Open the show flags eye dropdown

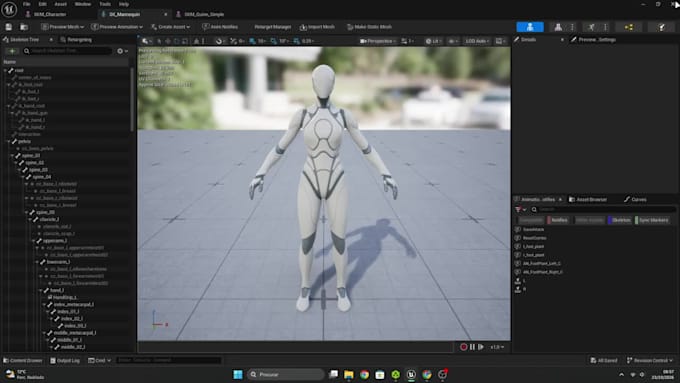(x=453, y=41)
